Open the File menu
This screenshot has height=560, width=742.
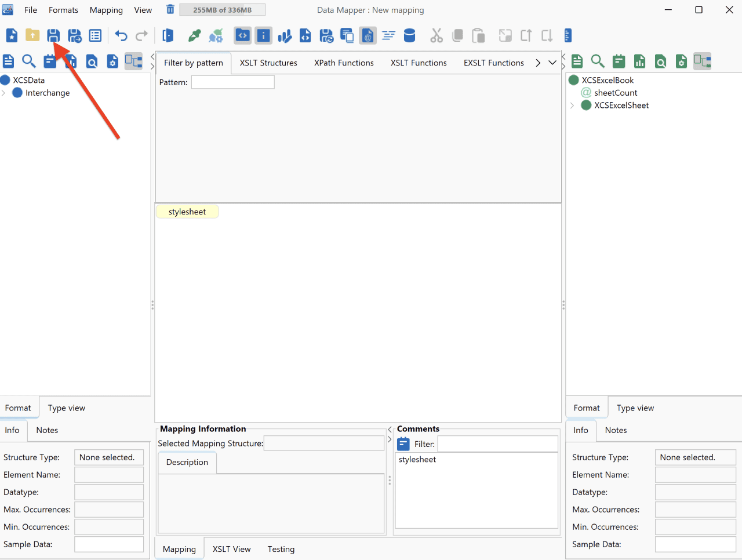(31, 10)
